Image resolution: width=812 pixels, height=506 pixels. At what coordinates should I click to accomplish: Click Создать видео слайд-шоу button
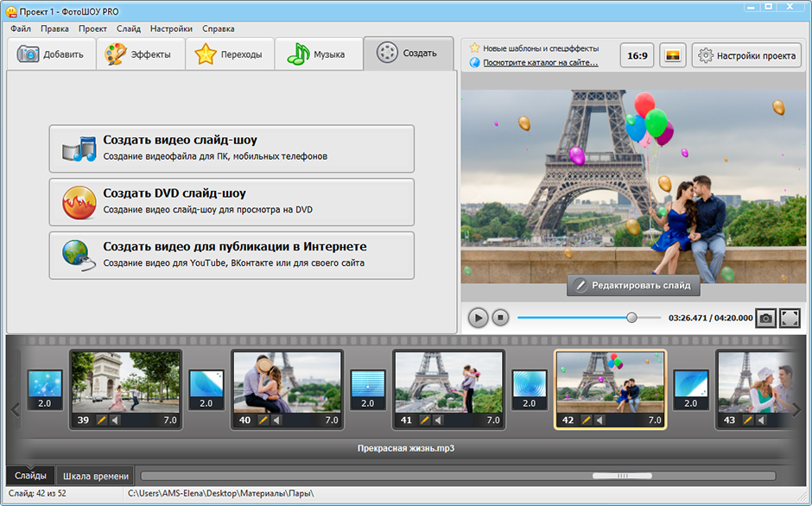click(x=232, y=149)
